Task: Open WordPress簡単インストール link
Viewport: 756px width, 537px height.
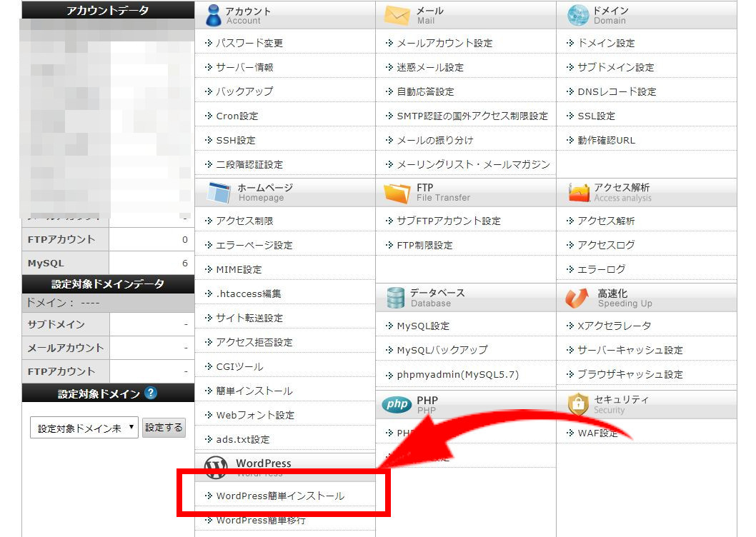Action: 280,496
